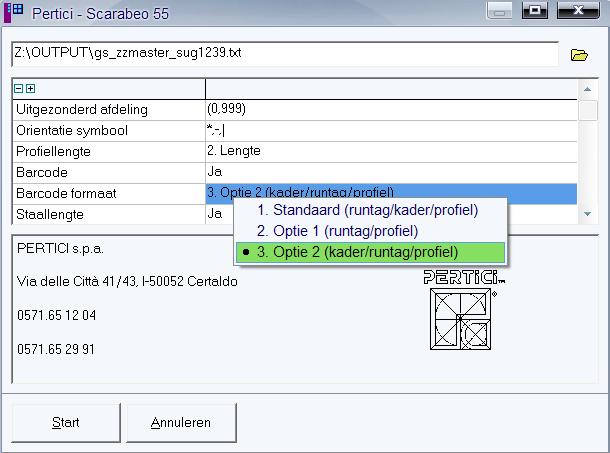The image size is (610, 453).
Task: Choose '3. Optie 2 (kader/runtag/profiel)' in the popup
Action: (x=370, y=252)
